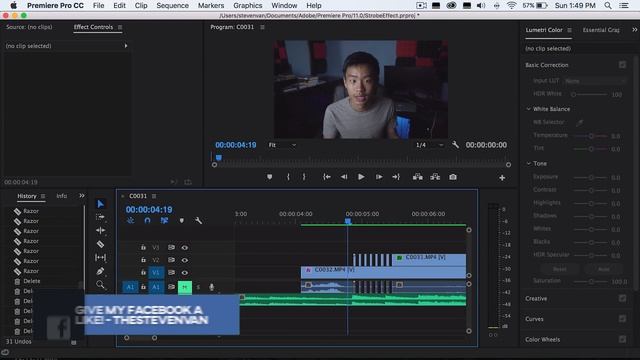The image size is (640, 360).
Task: Mark In point brace button
Action: coord(288,177)
